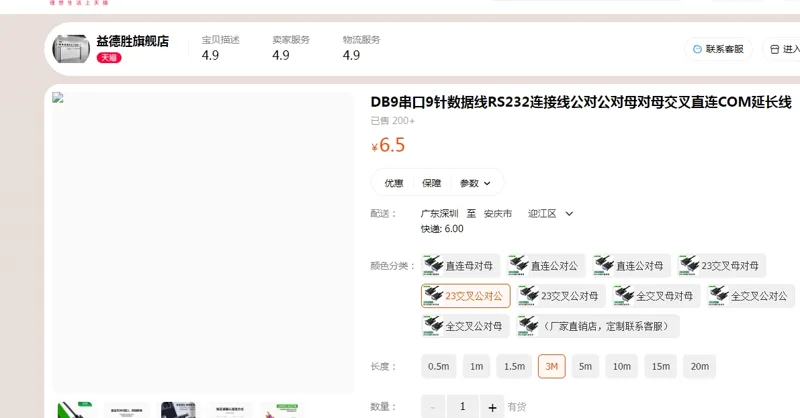Click the 联系客服 chat icon

pos(697,49)
